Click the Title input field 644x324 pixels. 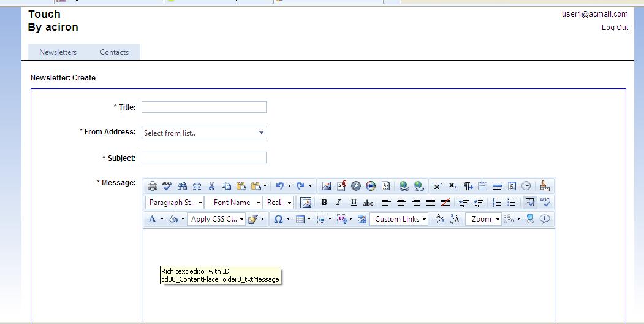(204, 107)
